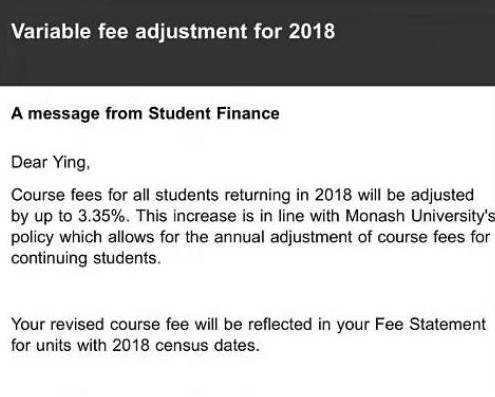Click the 'A message from Student Finance' heading
This screenshot has height=397, width=495.
tap(145, 114)
